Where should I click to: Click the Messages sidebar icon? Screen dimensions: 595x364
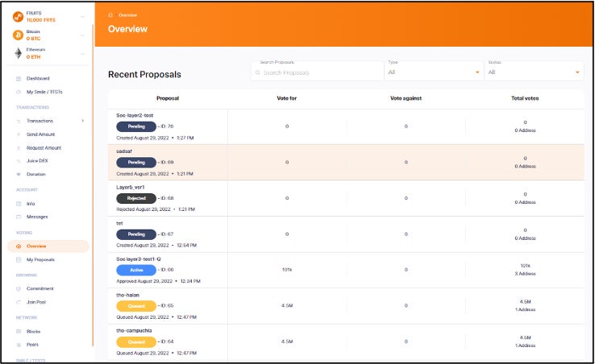19,217
